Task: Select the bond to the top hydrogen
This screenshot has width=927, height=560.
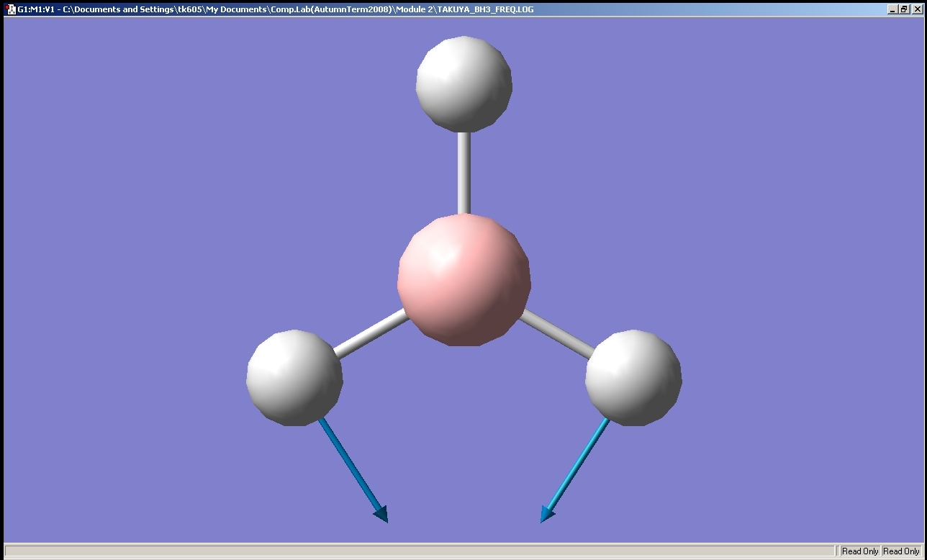Action: (464, 173)
